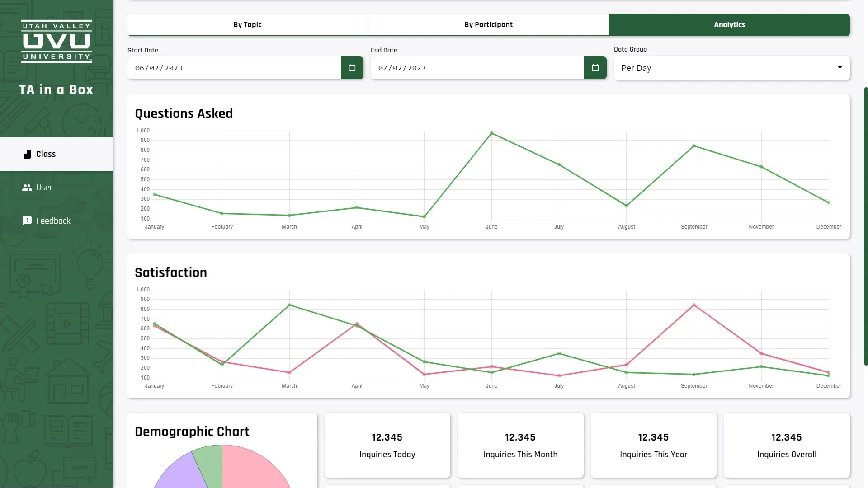Click the Class book icon in sidebar

(27, 154)
